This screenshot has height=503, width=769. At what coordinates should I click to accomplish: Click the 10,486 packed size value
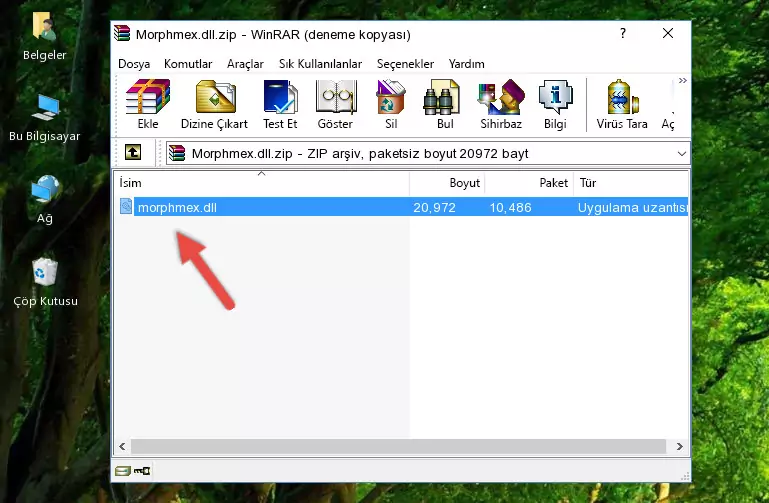tap(510, 208)
